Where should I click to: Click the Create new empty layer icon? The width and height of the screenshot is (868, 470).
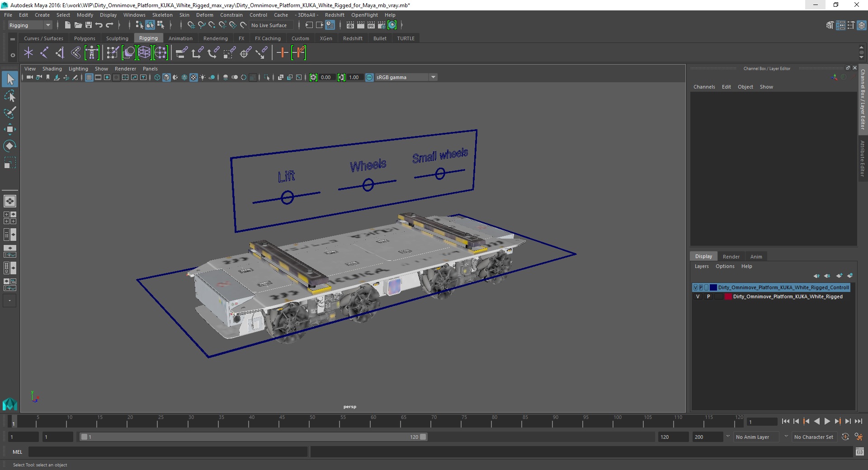(840, 276)
